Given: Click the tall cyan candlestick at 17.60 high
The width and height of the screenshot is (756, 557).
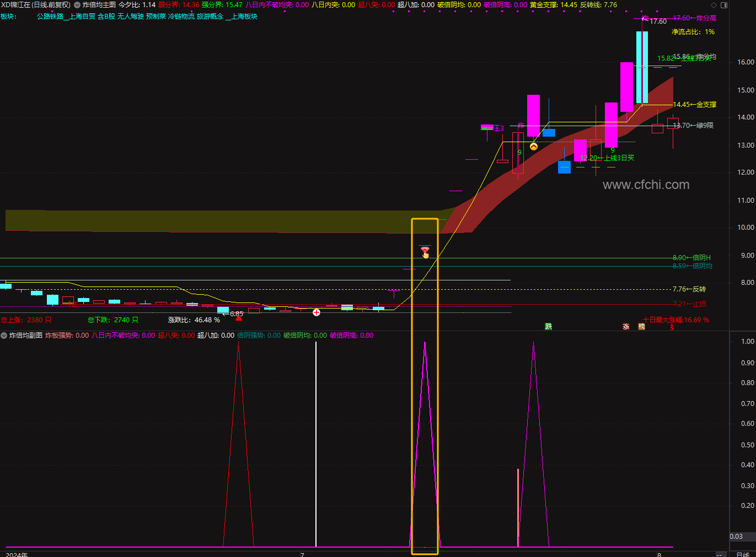Looking at the screenshot, I should [642, 67].
